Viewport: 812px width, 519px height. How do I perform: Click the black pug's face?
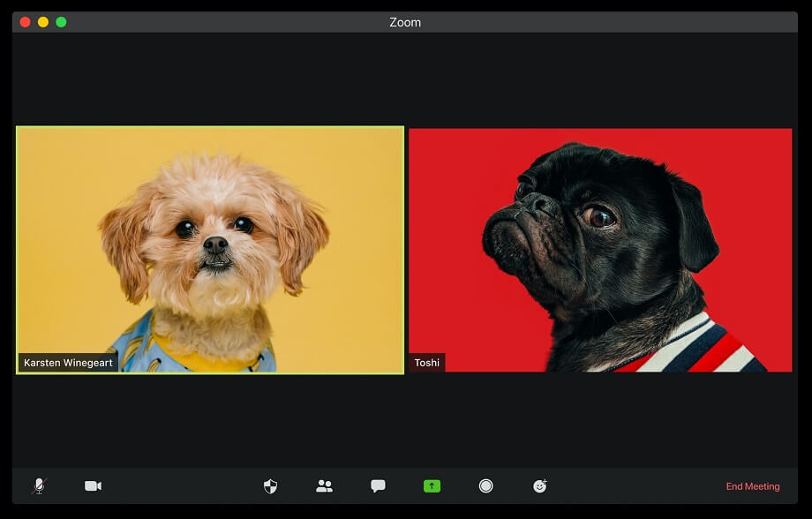click(565, 221)
